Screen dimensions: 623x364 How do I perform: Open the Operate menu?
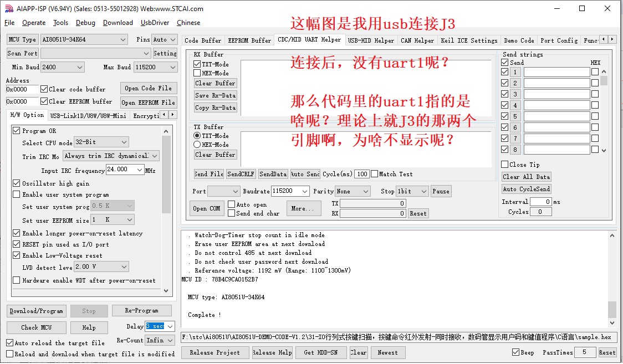[34, 23]
